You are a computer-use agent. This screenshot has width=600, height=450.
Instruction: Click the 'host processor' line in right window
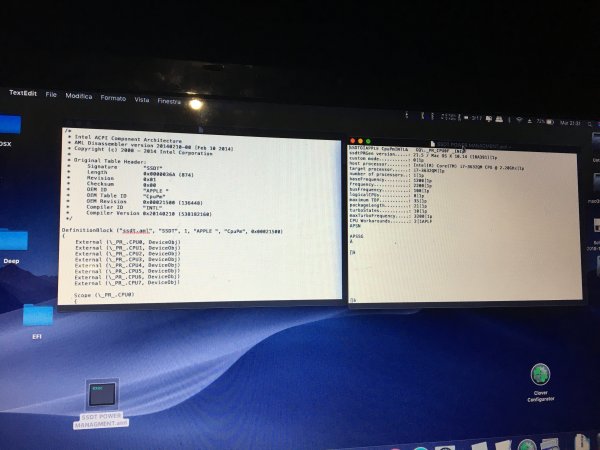[x=437, y=166]
